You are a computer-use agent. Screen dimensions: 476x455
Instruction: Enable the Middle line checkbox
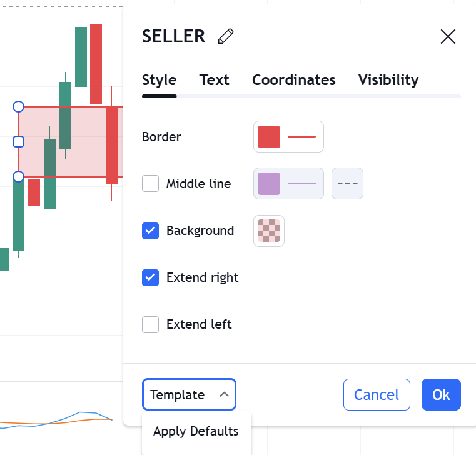tap(150, 183)
